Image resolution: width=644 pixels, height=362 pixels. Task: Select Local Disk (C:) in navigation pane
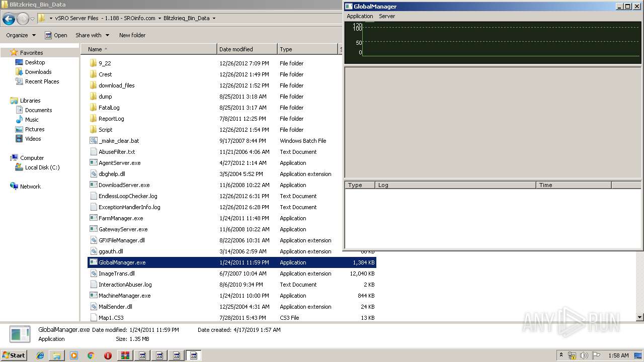[42, 167]
